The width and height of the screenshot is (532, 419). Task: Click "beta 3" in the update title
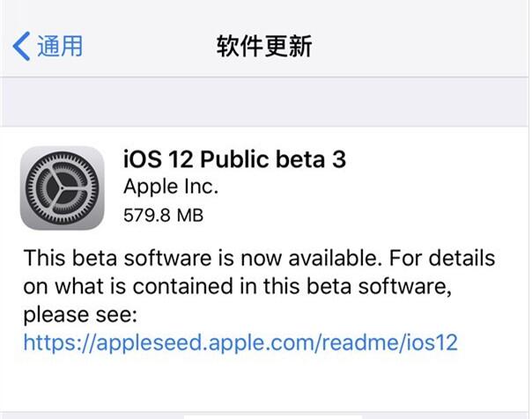[314, 159]
